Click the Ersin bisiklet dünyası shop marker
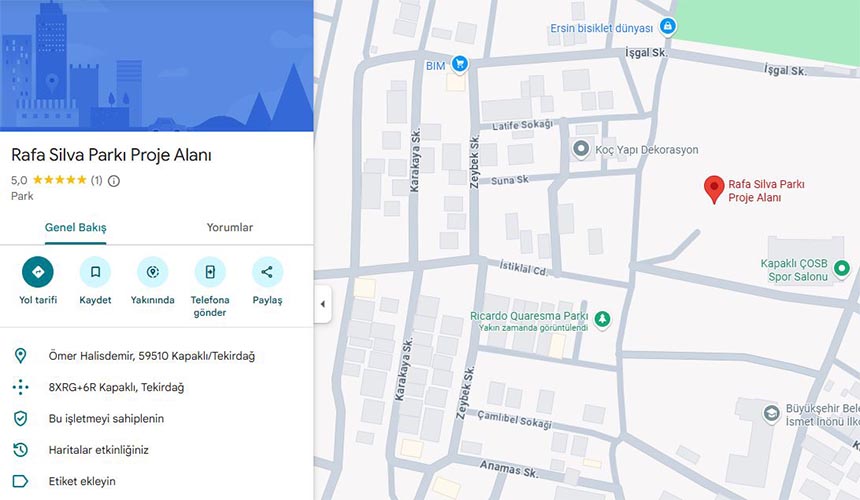The image size is (860, 500). point(667,26)
